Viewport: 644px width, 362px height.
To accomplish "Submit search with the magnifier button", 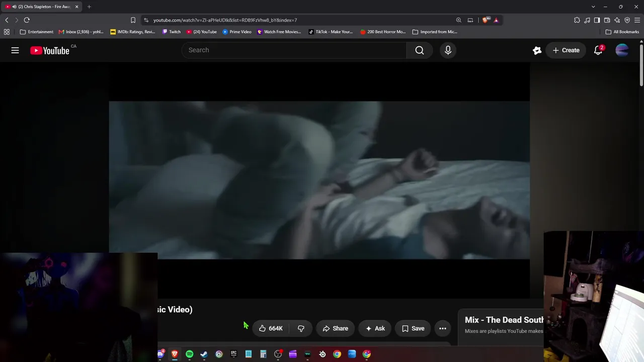I will pyautogui.click(x=420, y=50).
